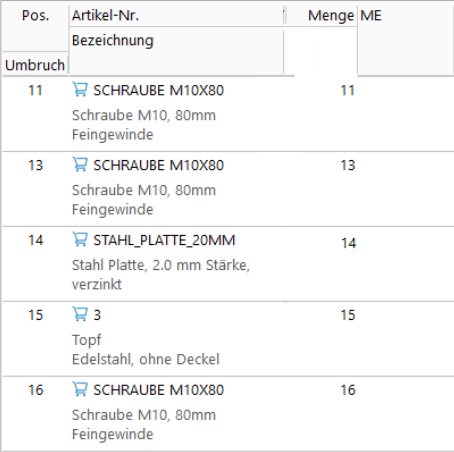The width and height of the screenshot is (454, 452).
Task: Click the cart icon in position 15 row
Action: (80, 314)
